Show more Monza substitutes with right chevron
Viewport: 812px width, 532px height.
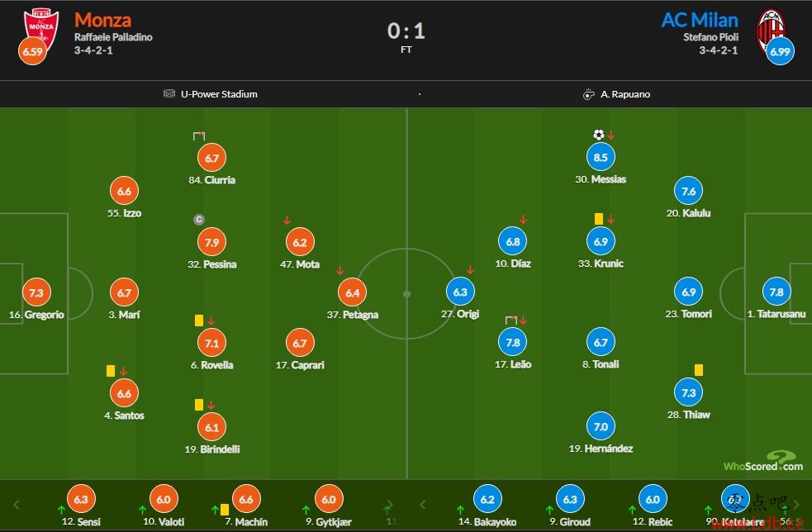tap(389, 505)
